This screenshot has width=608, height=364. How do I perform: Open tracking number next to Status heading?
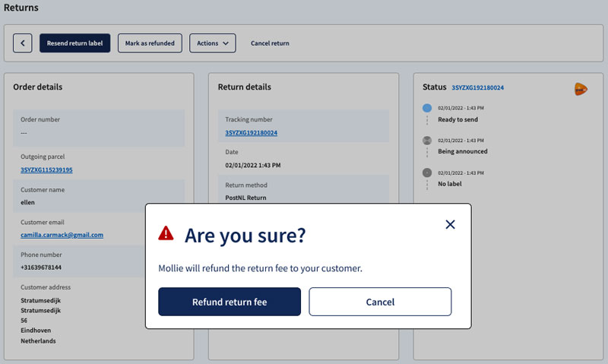pyautogui.click(x=478, y=87)
